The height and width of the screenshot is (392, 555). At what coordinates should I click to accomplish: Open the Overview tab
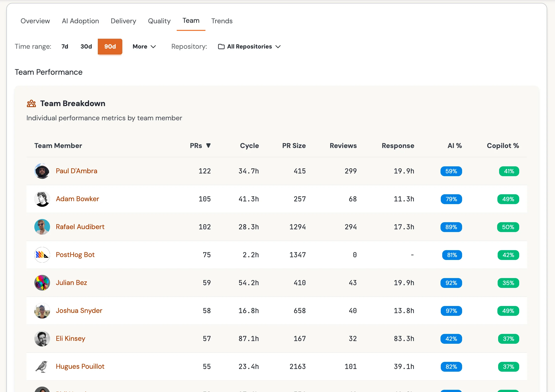[x=35, y=21]
